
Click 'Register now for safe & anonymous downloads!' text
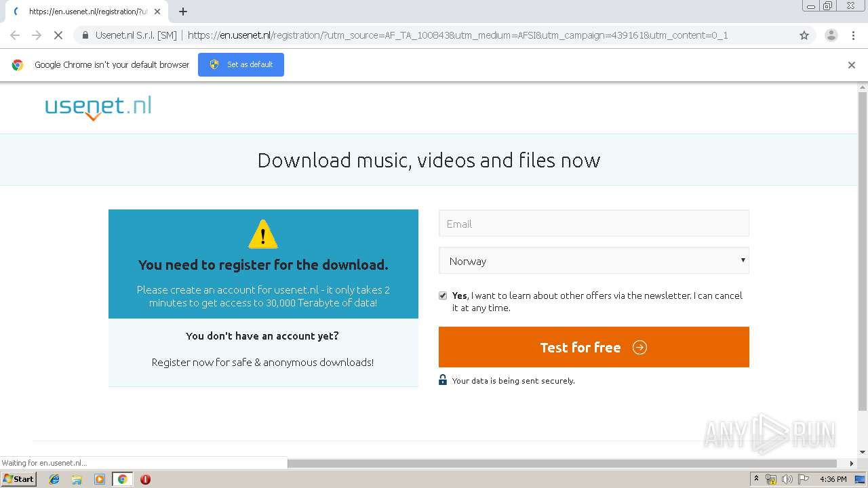263,362
